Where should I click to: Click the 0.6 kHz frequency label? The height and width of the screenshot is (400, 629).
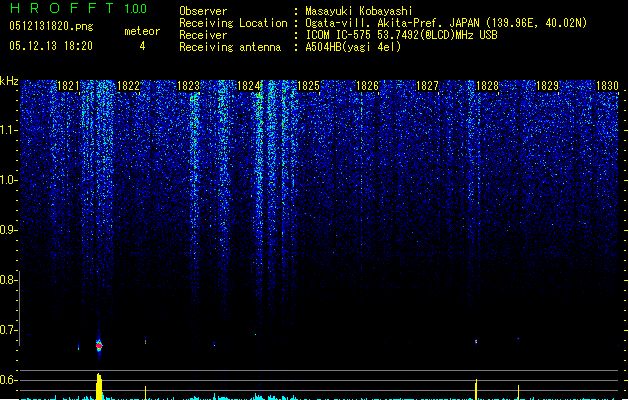8,380
